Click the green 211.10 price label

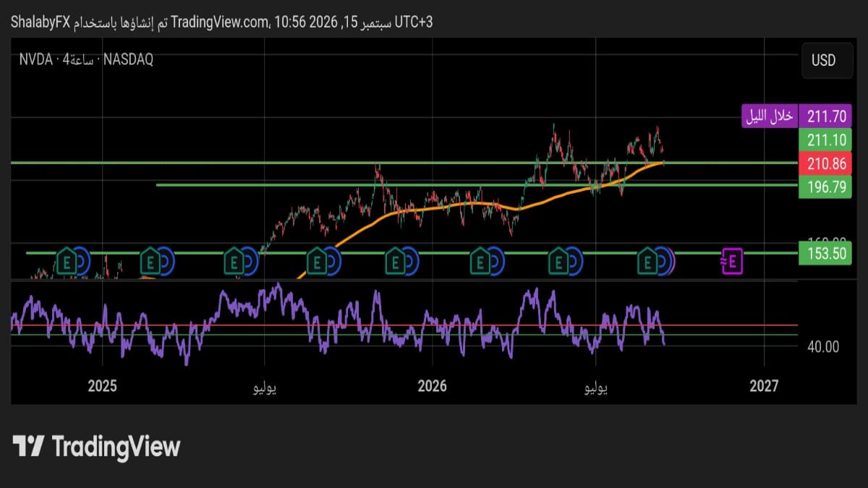(x=825, y=140)
